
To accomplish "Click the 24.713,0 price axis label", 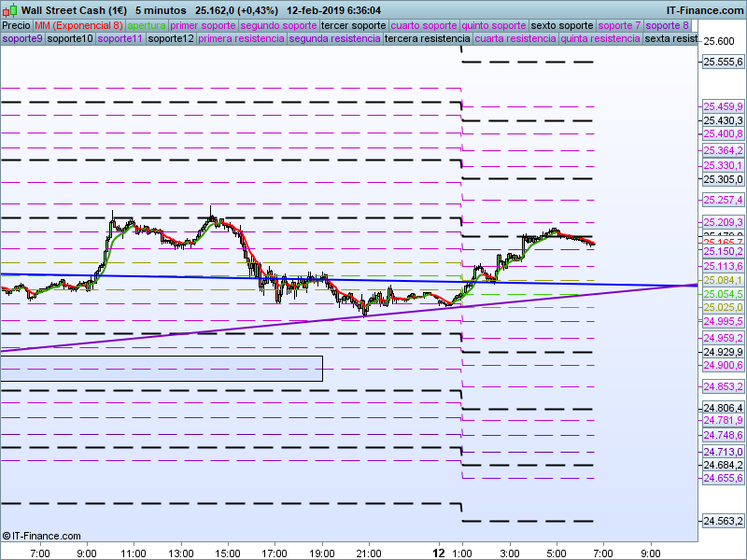I will [723, 452].
